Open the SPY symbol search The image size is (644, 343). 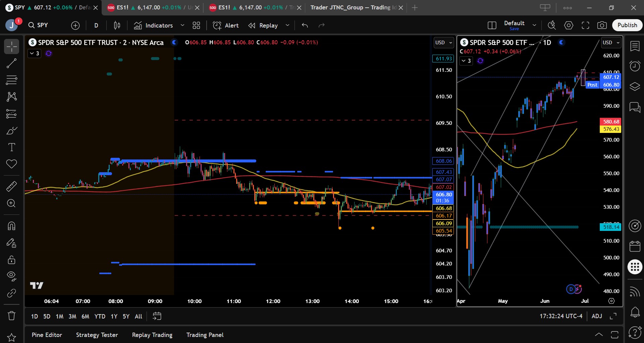(38, 25)
